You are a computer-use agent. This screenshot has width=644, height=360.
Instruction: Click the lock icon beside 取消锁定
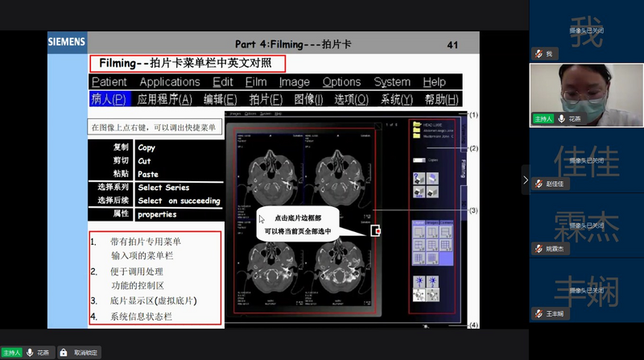pyautogui.click(x=64, y=353)
